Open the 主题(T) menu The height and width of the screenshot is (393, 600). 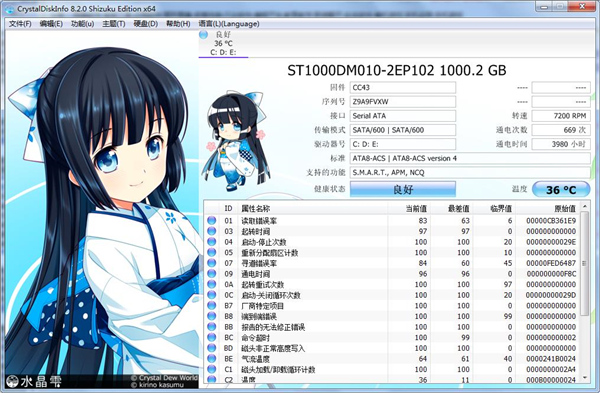(114, 24)
